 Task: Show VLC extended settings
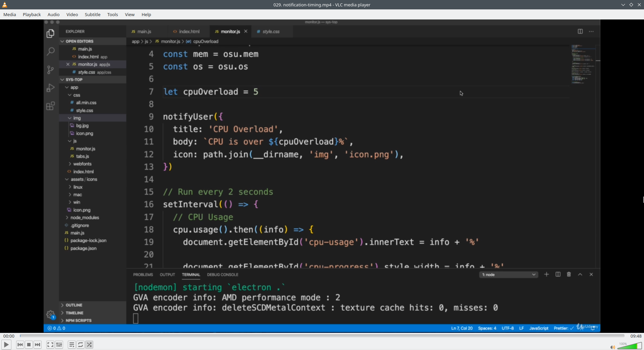tap(59, 345)
